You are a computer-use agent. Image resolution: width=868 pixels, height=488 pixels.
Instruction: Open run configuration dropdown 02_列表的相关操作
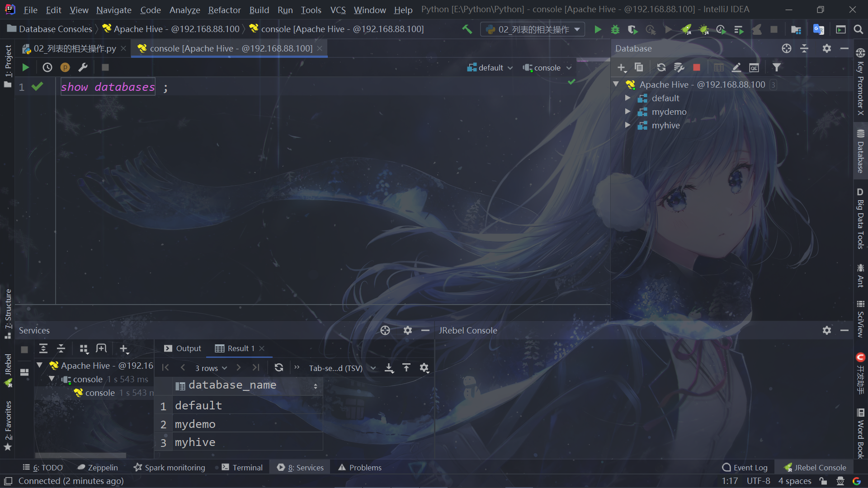tap(533, 29)
